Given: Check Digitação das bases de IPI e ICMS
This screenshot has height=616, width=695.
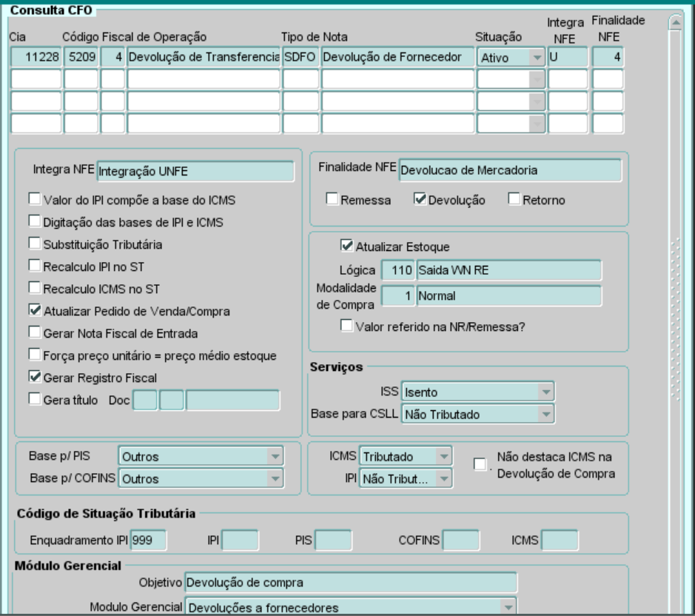Looking at the screenshot, I should (x=35, y=221).
